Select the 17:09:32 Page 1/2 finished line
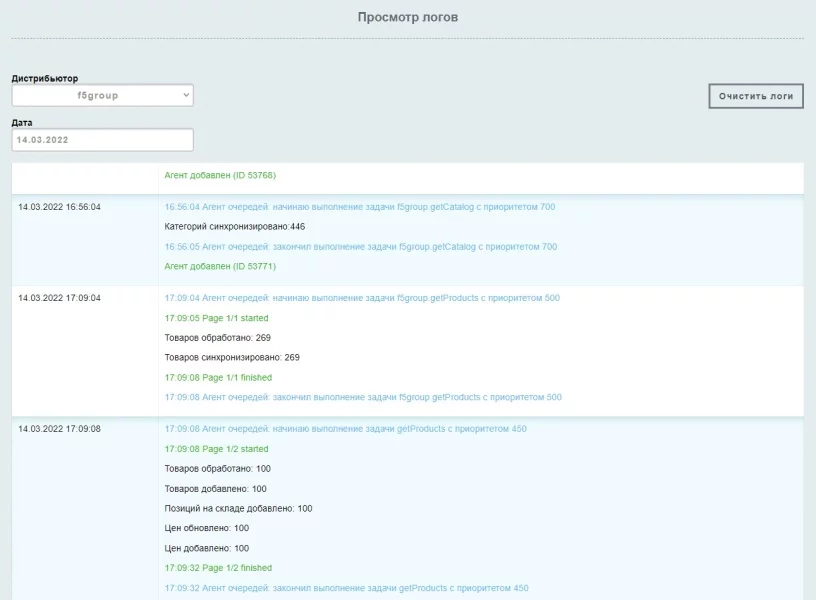816x600 pixels. 218,568
